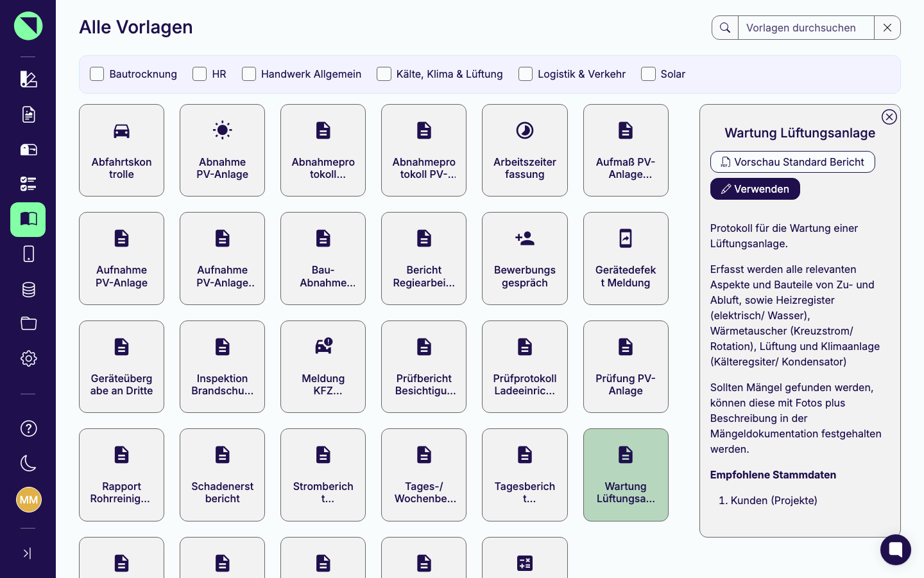This screenshot has height=578, width=924.
Task: Select the Bewerbungsgespräch template card
Action: pos(525,258)
